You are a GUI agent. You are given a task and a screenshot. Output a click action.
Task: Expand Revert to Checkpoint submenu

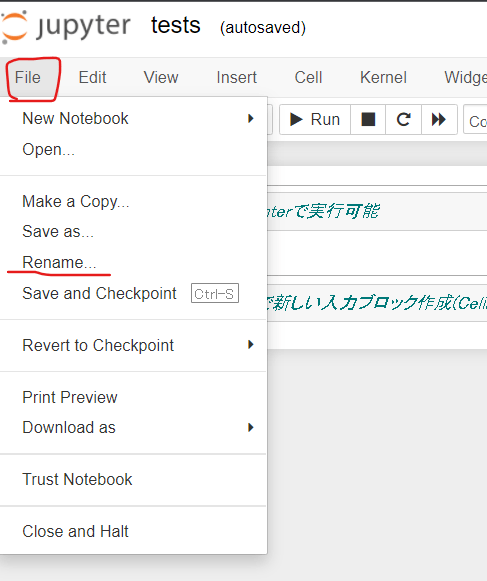133,345
